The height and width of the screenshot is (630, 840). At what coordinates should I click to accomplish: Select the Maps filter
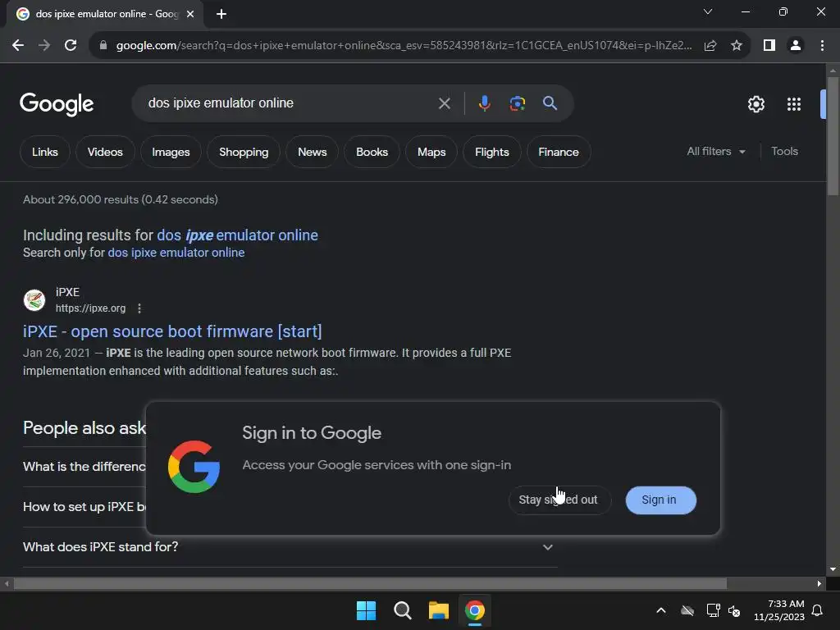coord(431,152)
